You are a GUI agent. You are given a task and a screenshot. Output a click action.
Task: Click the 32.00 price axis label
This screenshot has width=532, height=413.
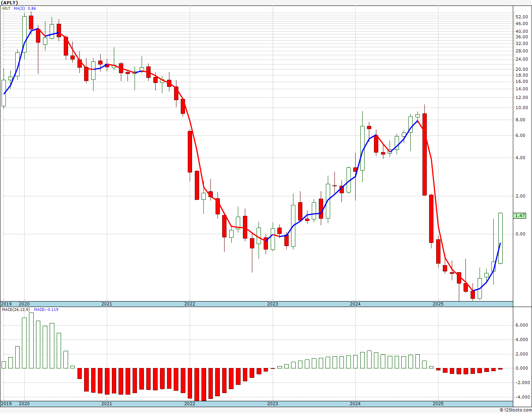click(x=522, y=43)
